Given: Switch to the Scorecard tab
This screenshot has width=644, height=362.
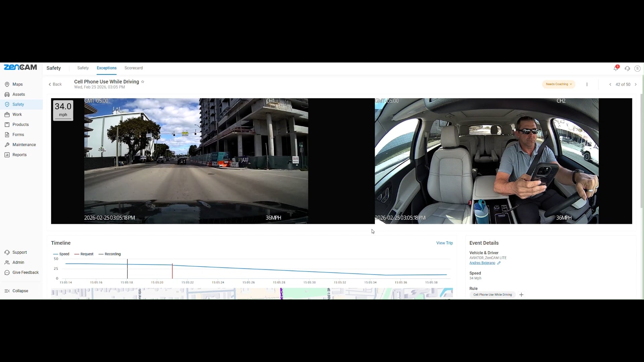Looking at the screenshot, I should pos(133,68).
